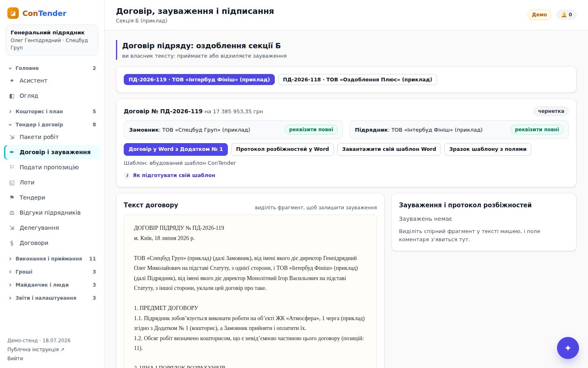
Task: Expand the Виконання і приймання section
Action: coord(52,259)
